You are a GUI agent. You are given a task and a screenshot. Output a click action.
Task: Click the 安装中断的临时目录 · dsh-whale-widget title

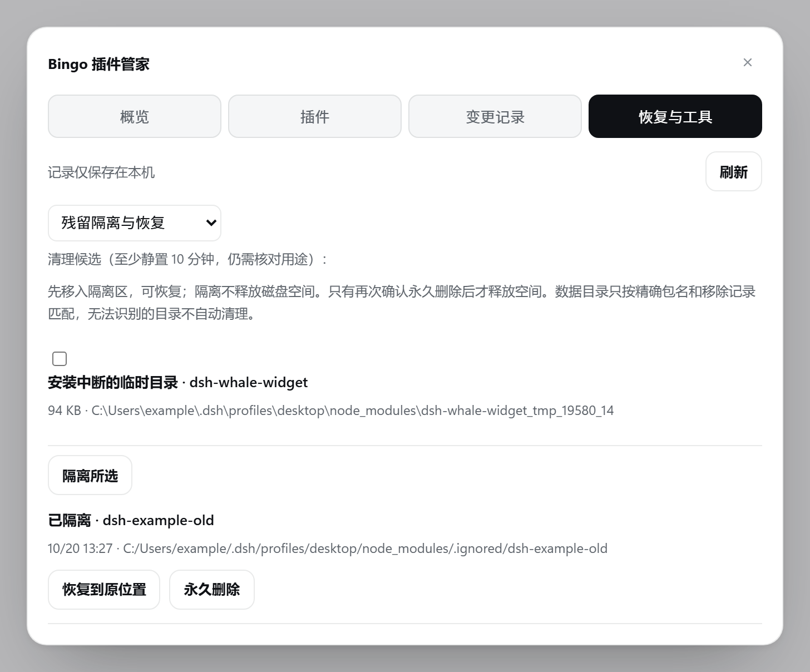178,383
